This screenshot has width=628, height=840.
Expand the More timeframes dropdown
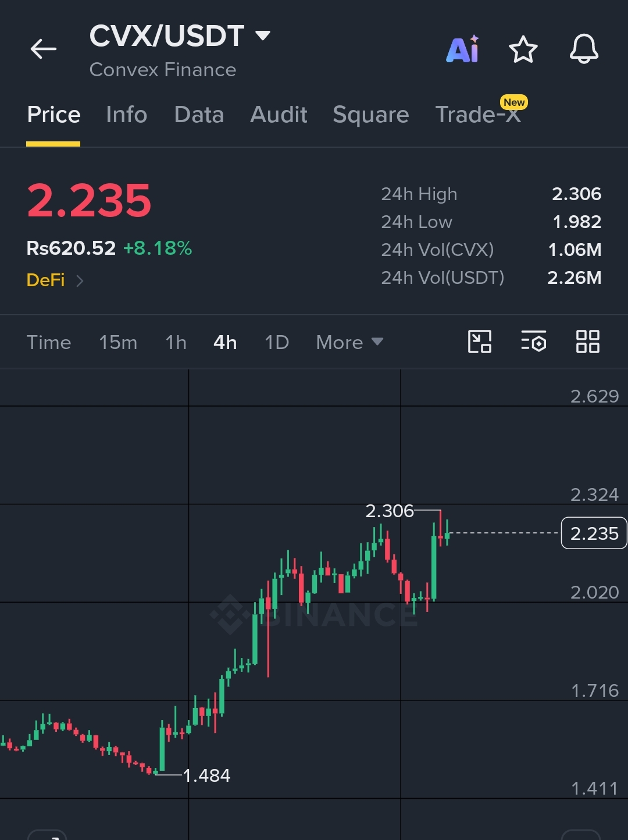point(349,342)
